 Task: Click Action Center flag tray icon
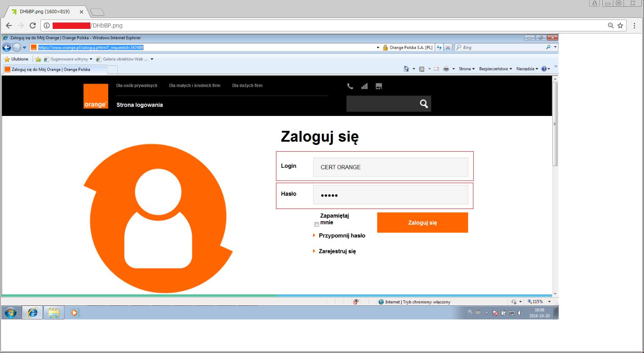(495, 313)
